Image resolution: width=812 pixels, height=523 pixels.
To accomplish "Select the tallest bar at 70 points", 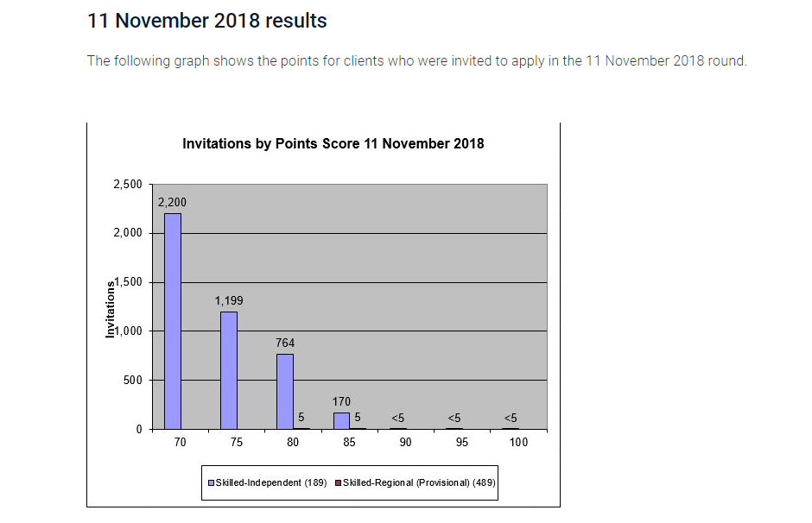I will [173, 321].
